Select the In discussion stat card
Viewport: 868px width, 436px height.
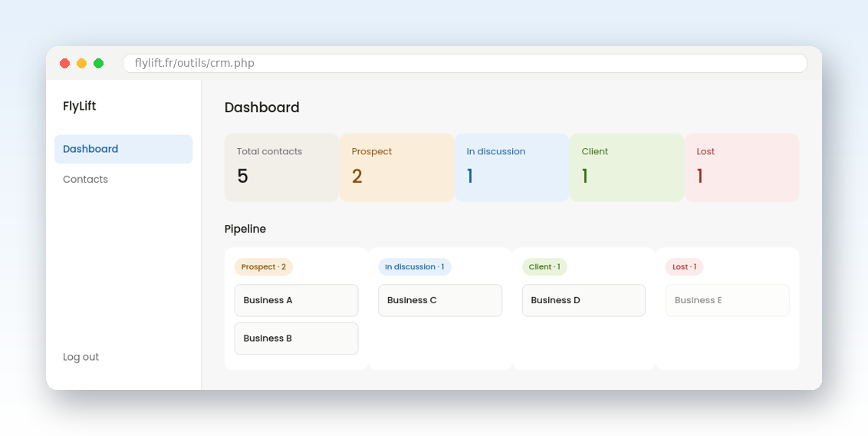point(512,167)
